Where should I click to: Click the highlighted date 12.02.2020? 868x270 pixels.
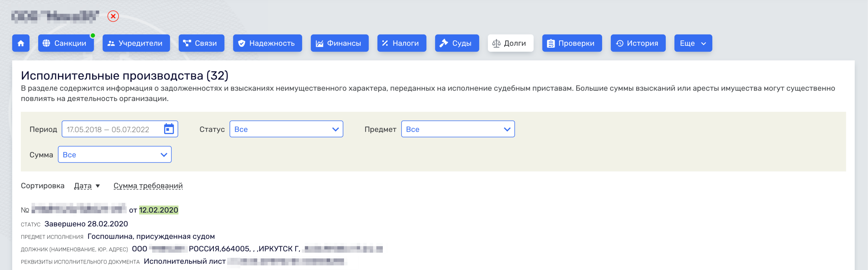(x=159, y=210)
